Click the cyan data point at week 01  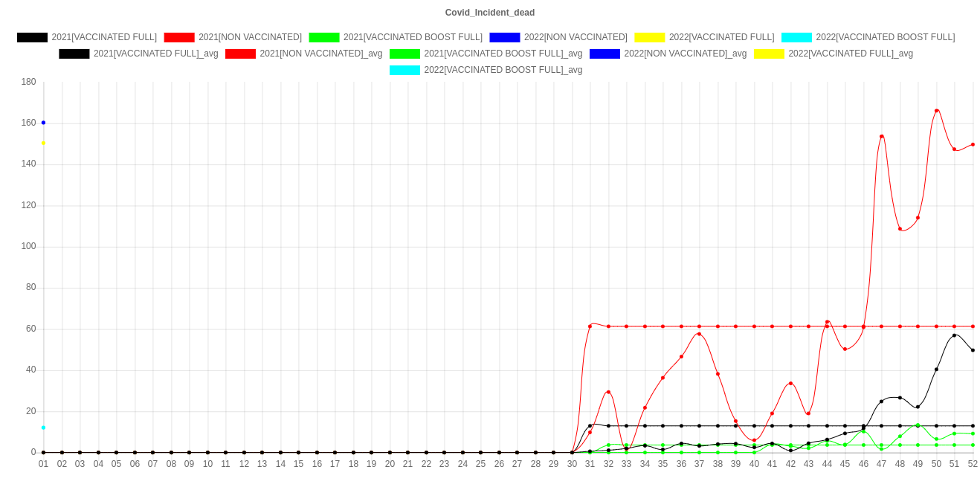pyautogui.click(x=43, y=428)
